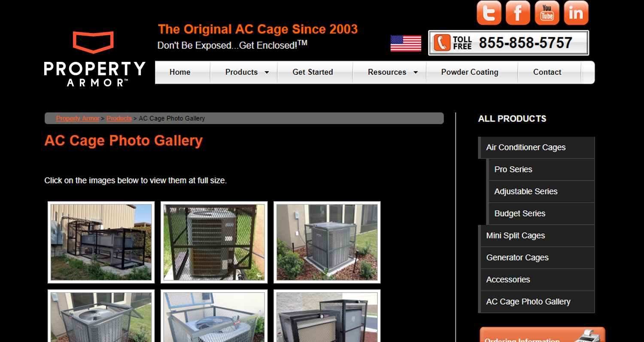Screen dimensions: 644x342
Task: Open Generator Cages category
Action: [x=536, y=258]
